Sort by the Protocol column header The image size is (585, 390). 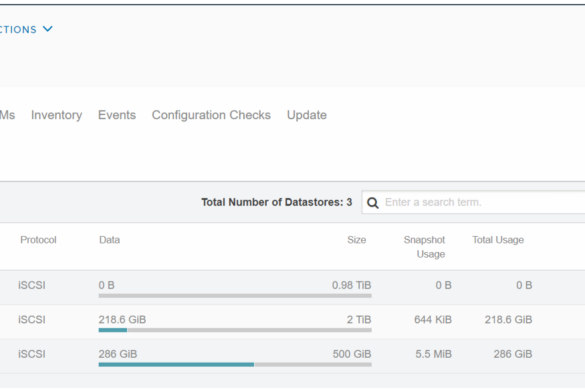[x=38, y=240]
